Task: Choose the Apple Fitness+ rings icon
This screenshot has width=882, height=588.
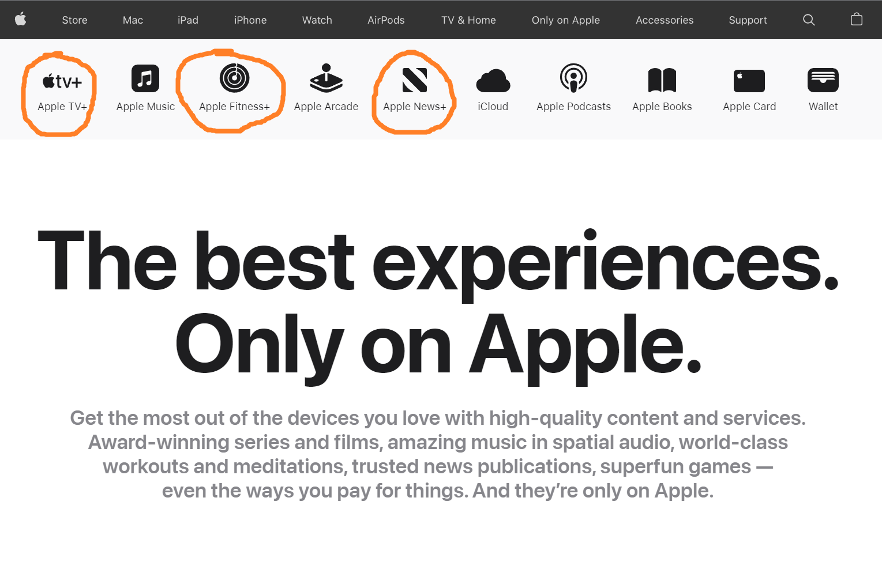Action: [234, 78]
